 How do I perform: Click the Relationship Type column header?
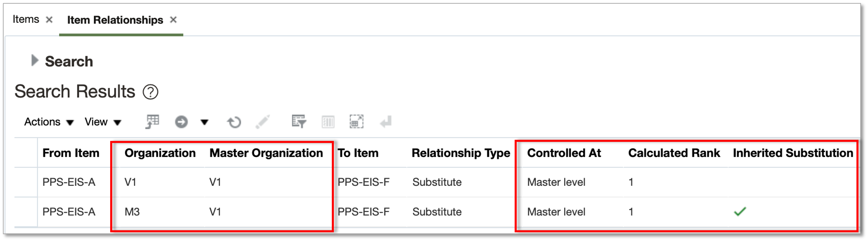pyautogui.click(x=461, y=153)
